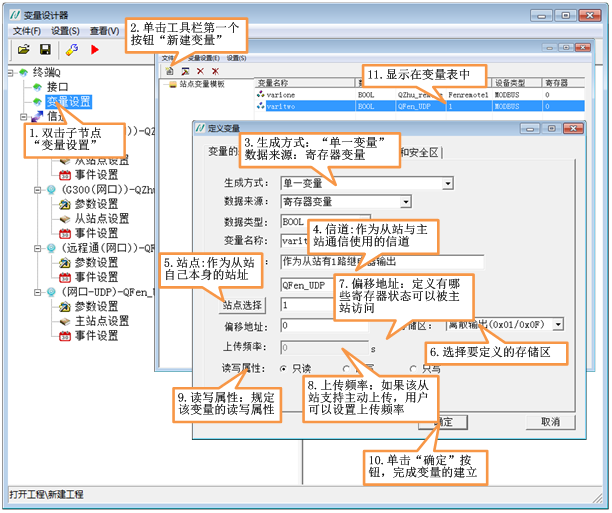
Task: Click the Fenremote1 cell in varione row
Action: click(468, 95)
